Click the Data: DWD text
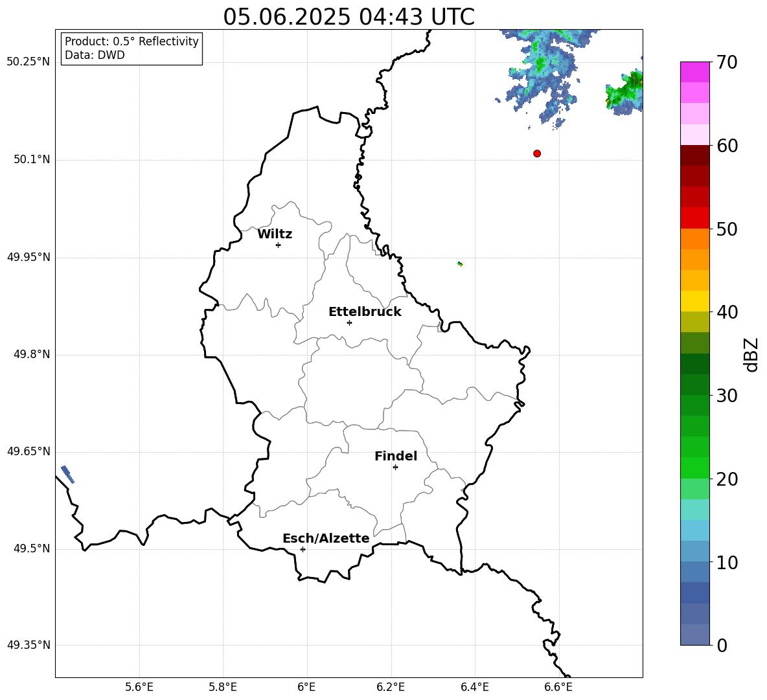 pos(95,55)
